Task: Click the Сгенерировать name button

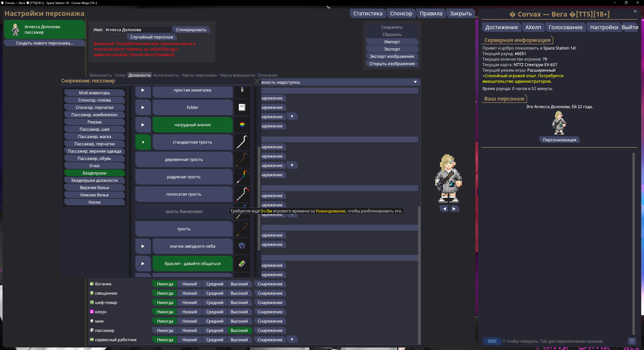Action: (191, 30)
